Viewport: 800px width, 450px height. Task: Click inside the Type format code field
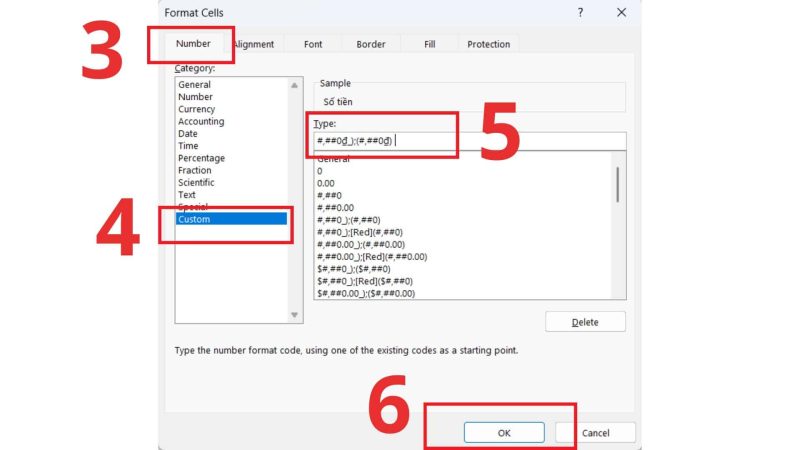click(x=470, y=141)
